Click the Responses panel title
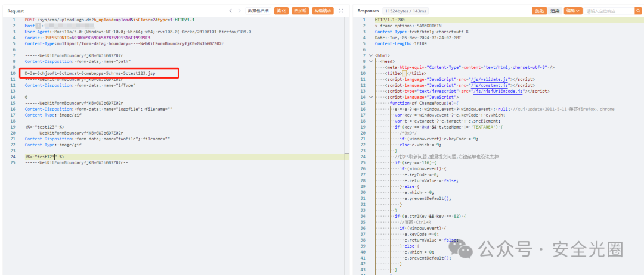This screenshot has height=275, width=644. (368, 11)
